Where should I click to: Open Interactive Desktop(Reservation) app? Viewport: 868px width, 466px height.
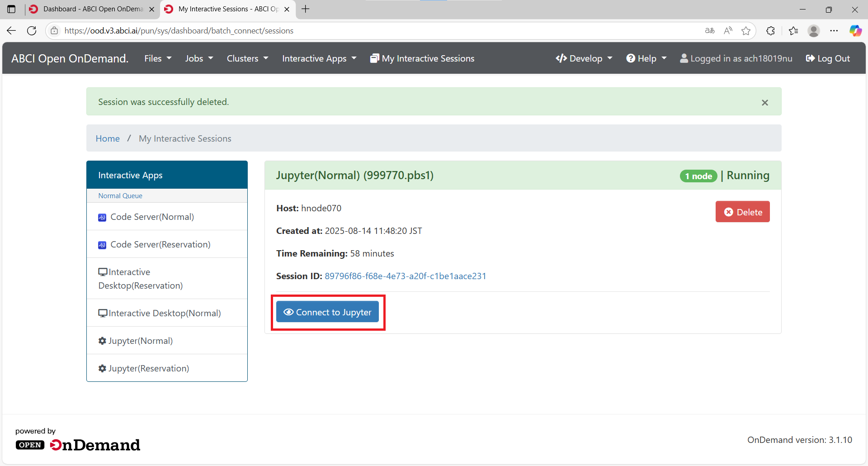pos(167,279)
